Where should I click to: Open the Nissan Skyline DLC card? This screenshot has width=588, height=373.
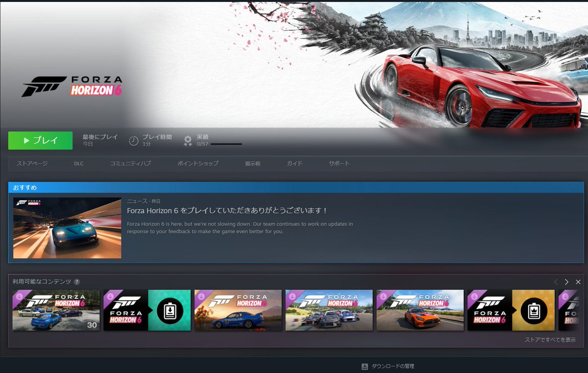238,310
